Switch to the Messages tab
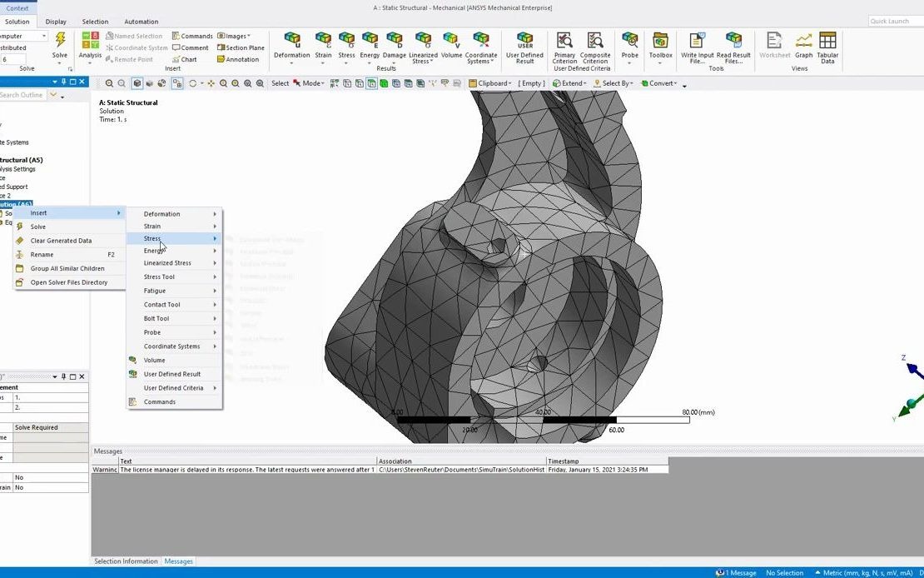Viewport: 924px width, 578px height. [x=178, y=561]
